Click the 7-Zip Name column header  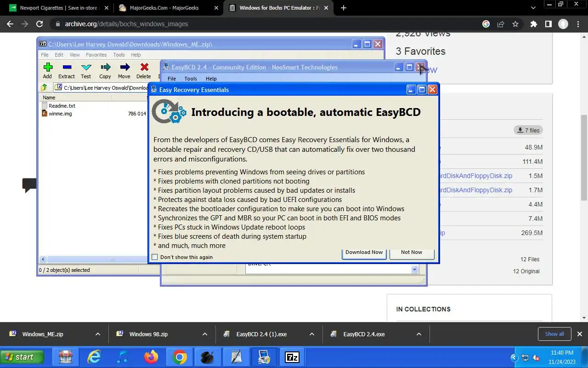76,98
